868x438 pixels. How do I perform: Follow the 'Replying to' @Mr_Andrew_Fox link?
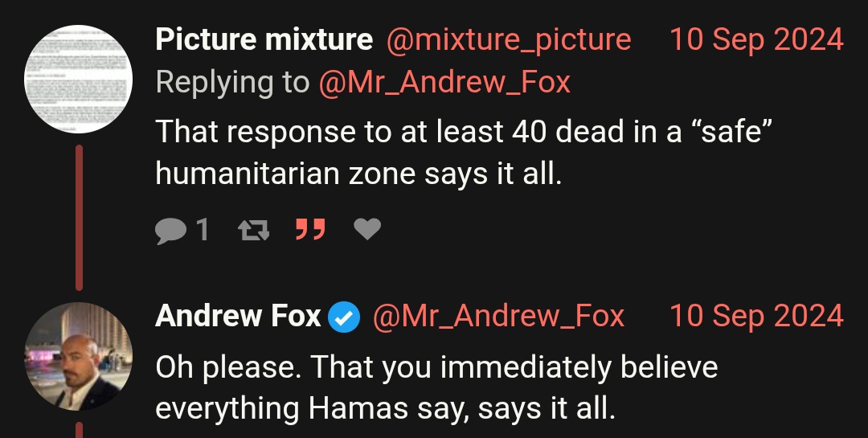(444, 83)
